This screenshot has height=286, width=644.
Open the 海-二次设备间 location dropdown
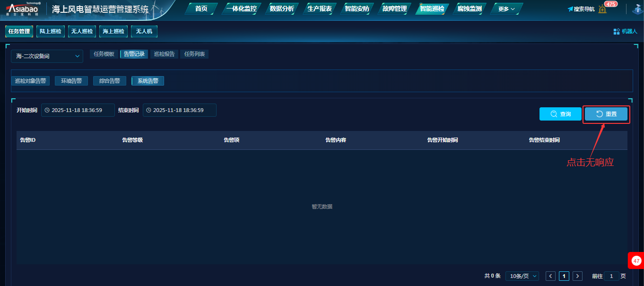click(47, 56)
